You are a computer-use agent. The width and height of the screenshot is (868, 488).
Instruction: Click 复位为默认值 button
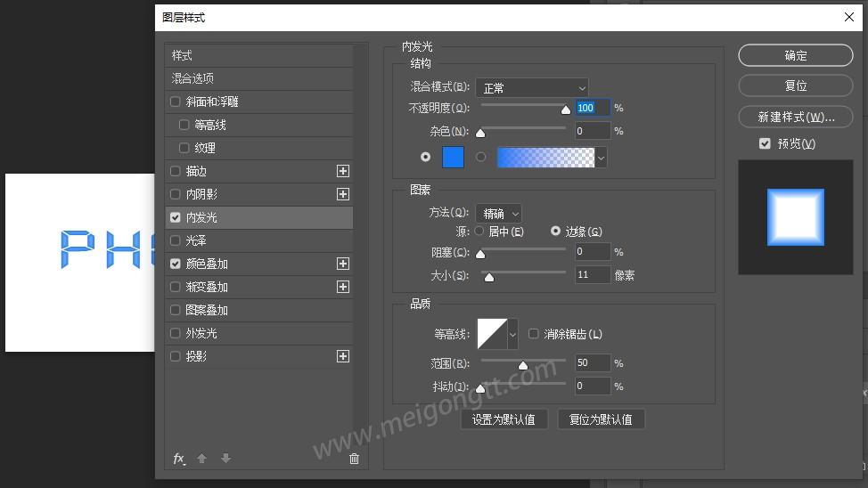[x=601, y=419]
